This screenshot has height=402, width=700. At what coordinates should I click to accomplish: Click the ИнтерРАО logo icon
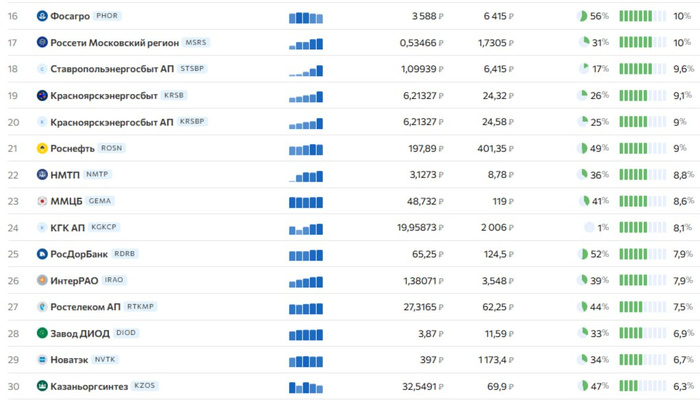[42, 281]
